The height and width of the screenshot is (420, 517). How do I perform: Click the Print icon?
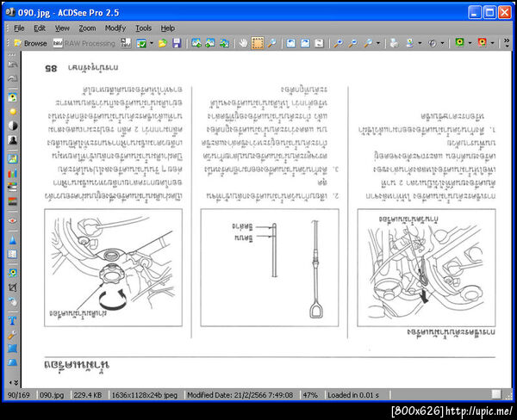(x=394, y=43)
